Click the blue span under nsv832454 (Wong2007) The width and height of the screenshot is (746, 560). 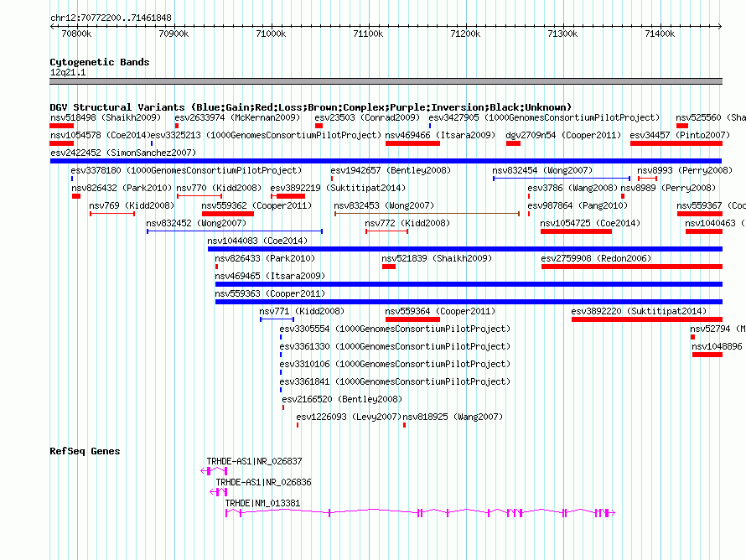point(562,179)
